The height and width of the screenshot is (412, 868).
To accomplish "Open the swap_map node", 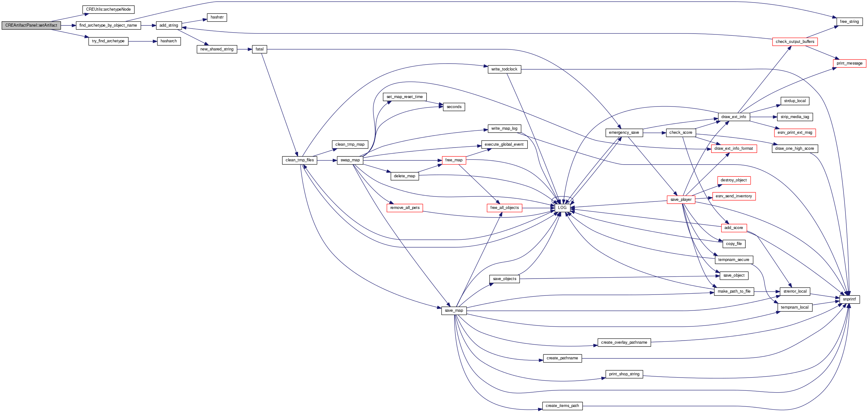I will (x=350, y=160).
